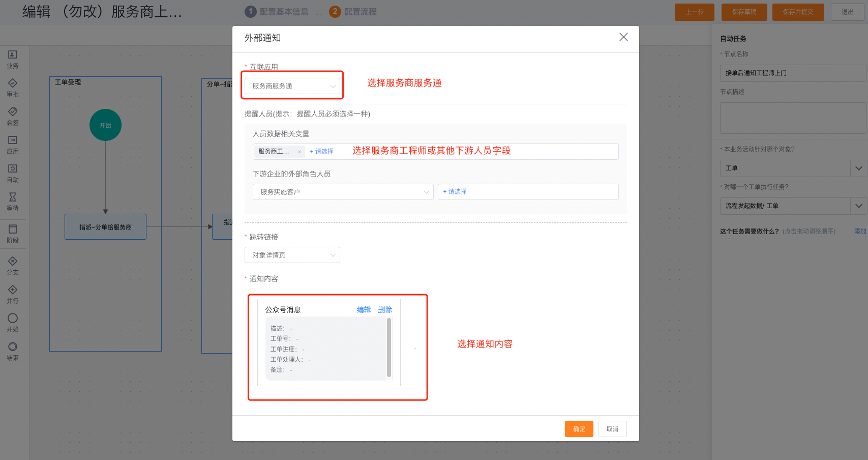Click the 下游企业的外部角色人员 label
Image resolution: width=868 pixels, height=460 pixels.
tap(292, 174)
